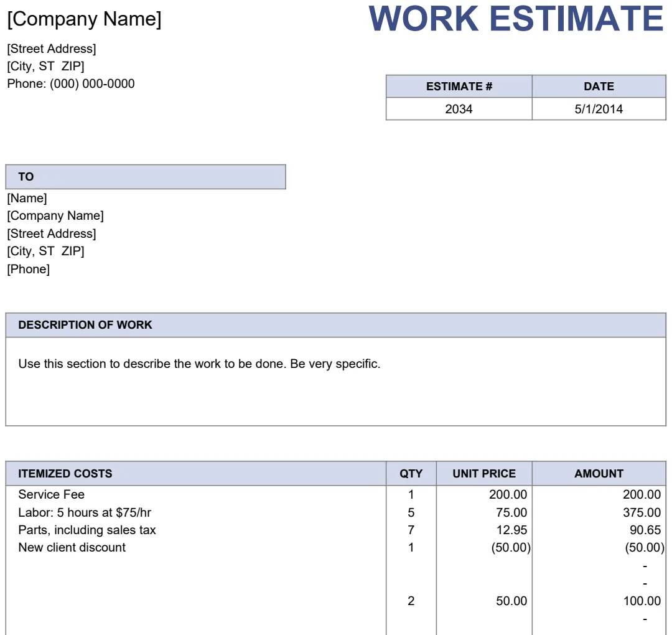Select the unit price 50.00 cell
This screenshot has width=672, height=635.
click(x=484, y=601)
